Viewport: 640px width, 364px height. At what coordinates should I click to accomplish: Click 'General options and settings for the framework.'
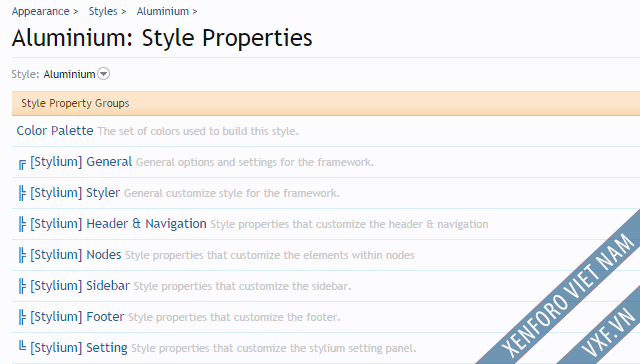pos(255,162)
